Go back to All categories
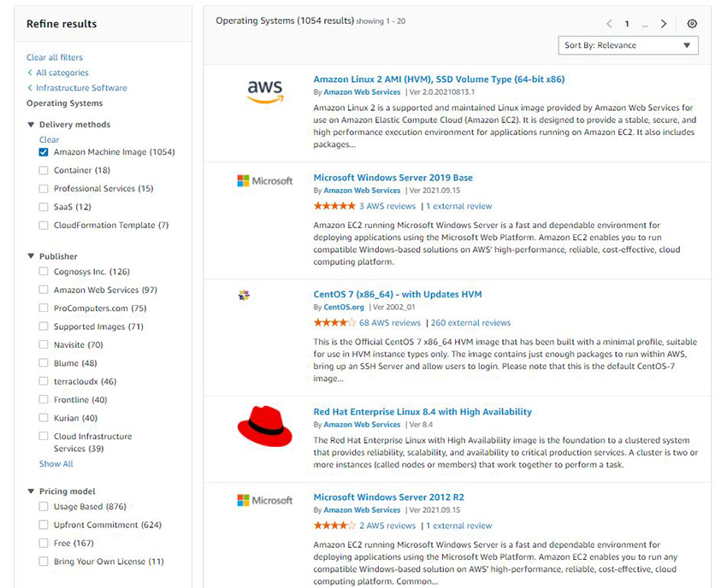727x588 pixels. (x=61, y=73)
